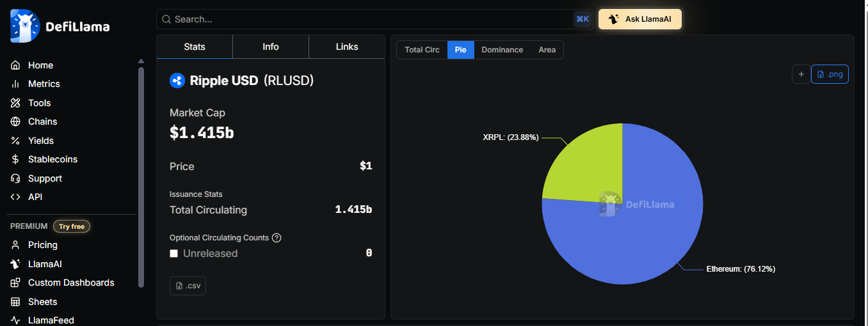Screen dimensions: 868x326
Task: Toggle the Unreleased checkbox
Action: tap(173, 253)
